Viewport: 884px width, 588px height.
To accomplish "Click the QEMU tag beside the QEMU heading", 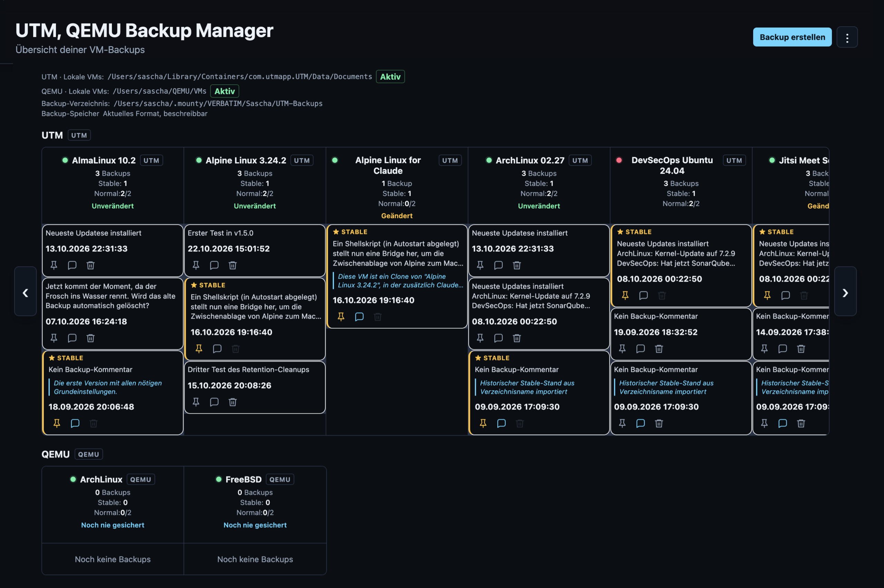I will [88, 454].
